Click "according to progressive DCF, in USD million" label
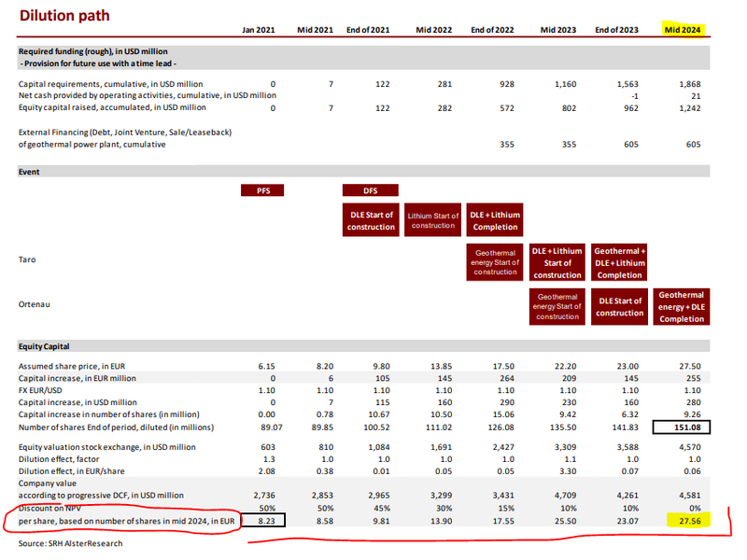 101,496
